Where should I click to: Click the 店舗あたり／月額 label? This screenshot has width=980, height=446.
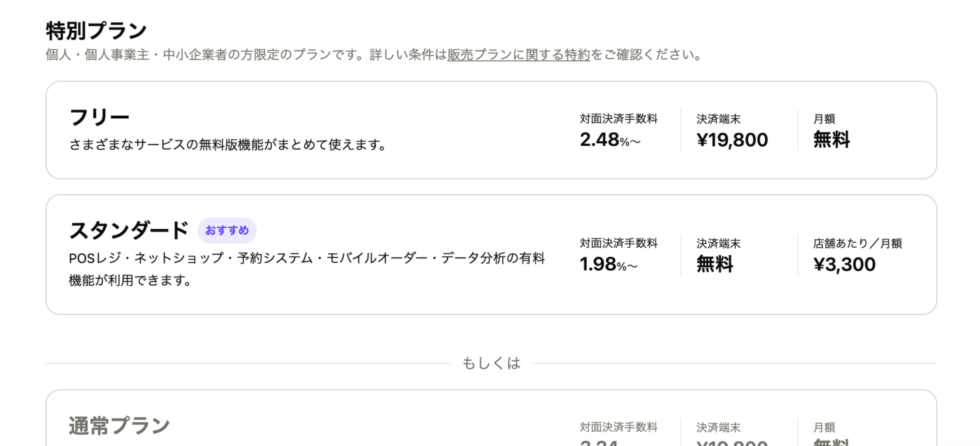click(857, 243)
